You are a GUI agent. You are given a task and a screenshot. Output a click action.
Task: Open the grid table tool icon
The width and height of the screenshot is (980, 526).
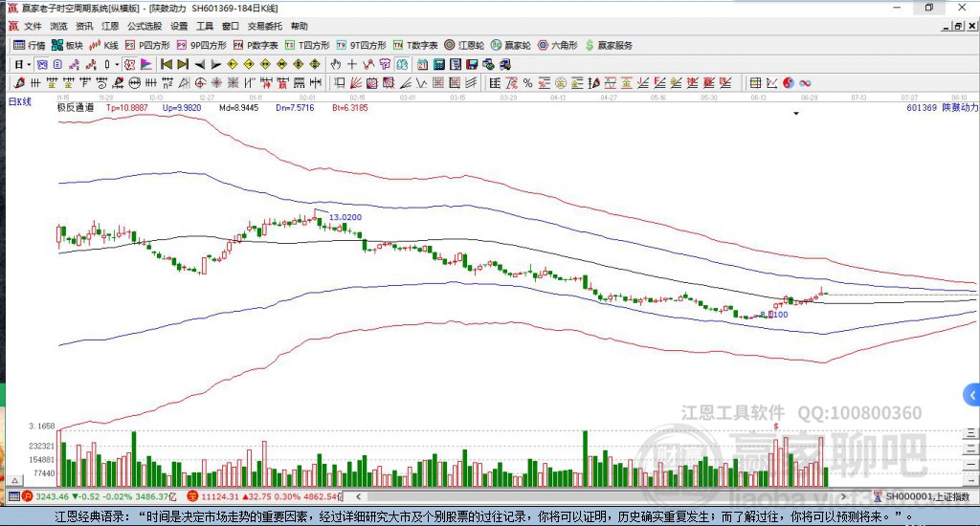click(x=755, y=82)
